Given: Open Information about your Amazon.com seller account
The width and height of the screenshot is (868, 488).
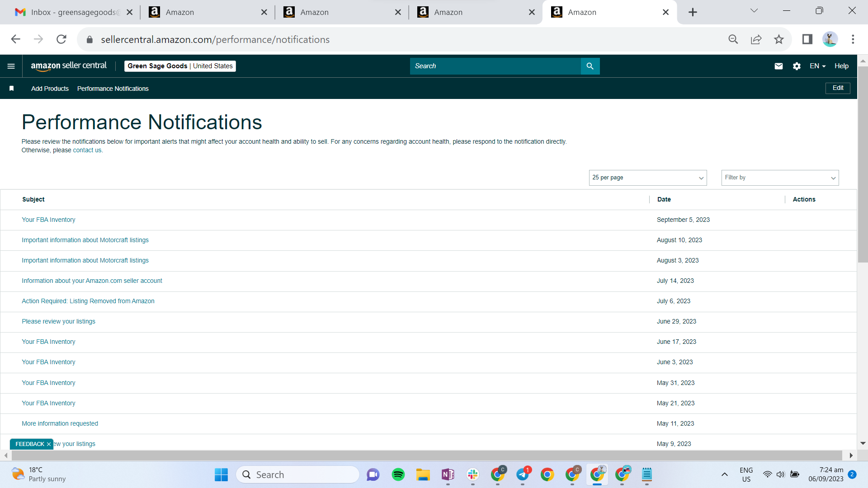Looking at the screenshot, I should (x=92, y=281).
